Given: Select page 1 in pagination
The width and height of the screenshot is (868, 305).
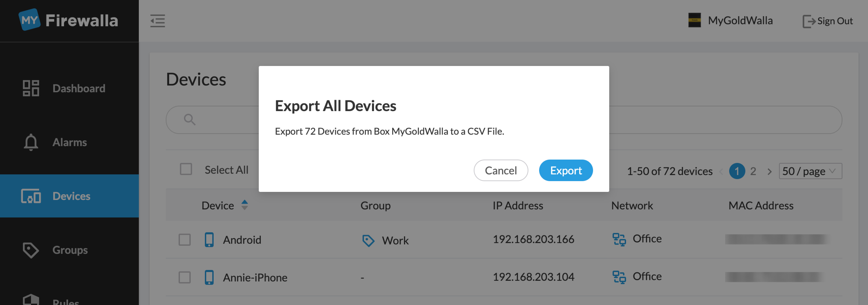Looking at the screenshot, I should click(x=737, y=171).
